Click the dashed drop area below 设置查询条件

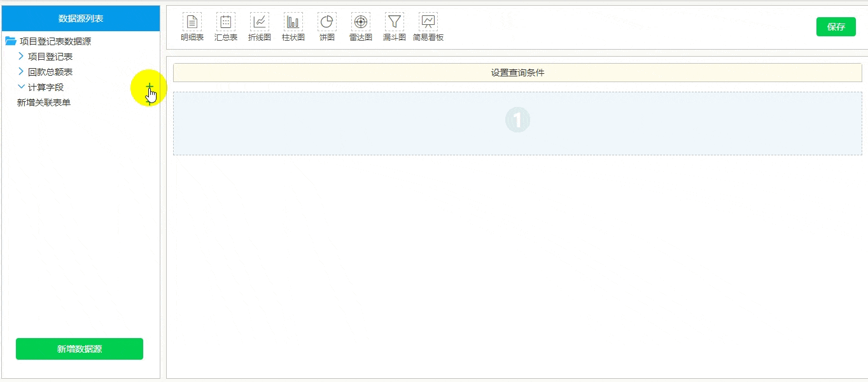517,124
